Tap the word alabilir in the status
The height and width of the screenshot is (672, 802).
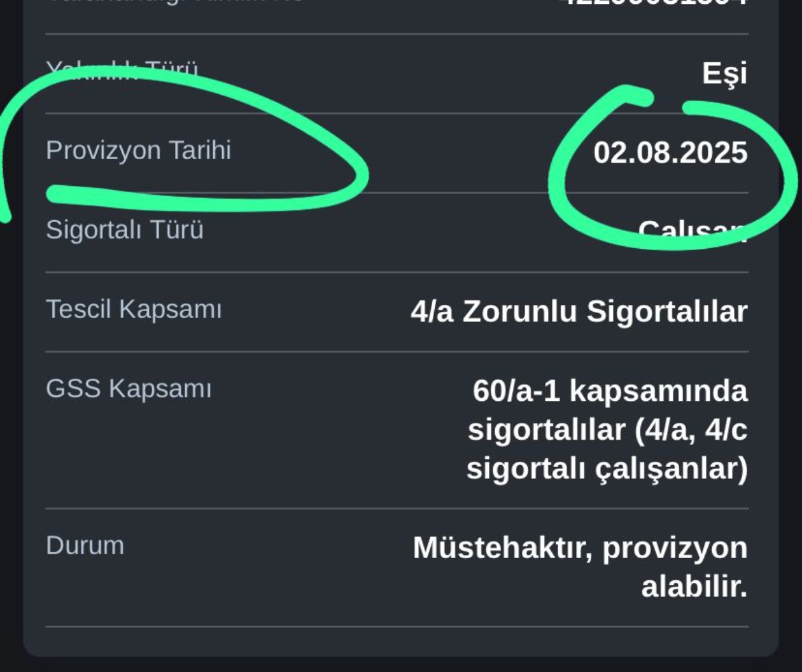pos(694,586)
